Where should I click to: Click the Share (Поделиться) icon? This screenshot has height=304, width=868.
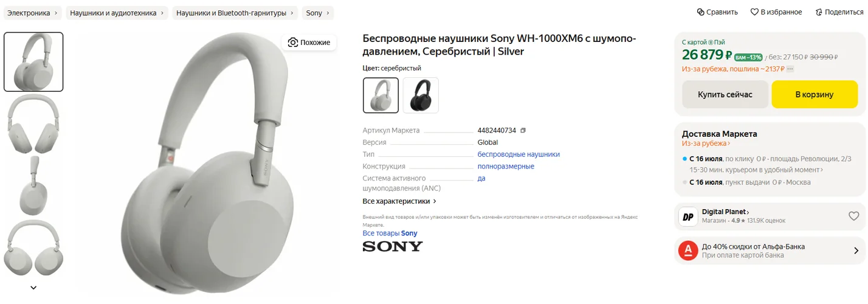tap(819, 12)
